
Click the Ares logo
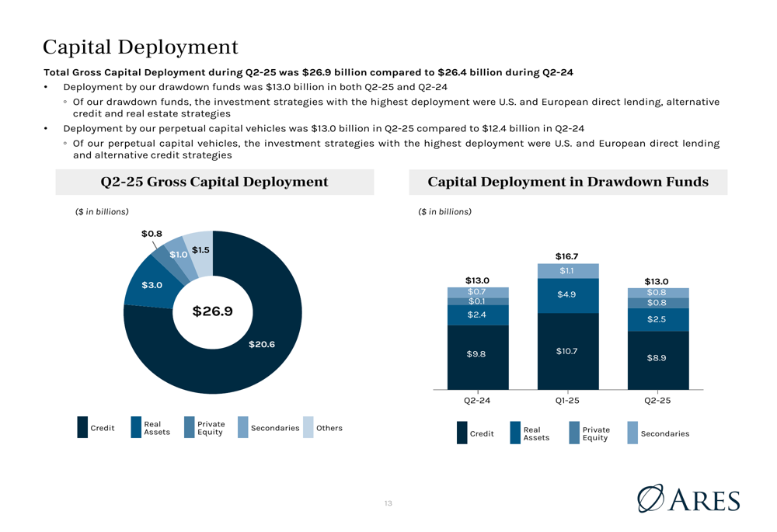point(688,499)
